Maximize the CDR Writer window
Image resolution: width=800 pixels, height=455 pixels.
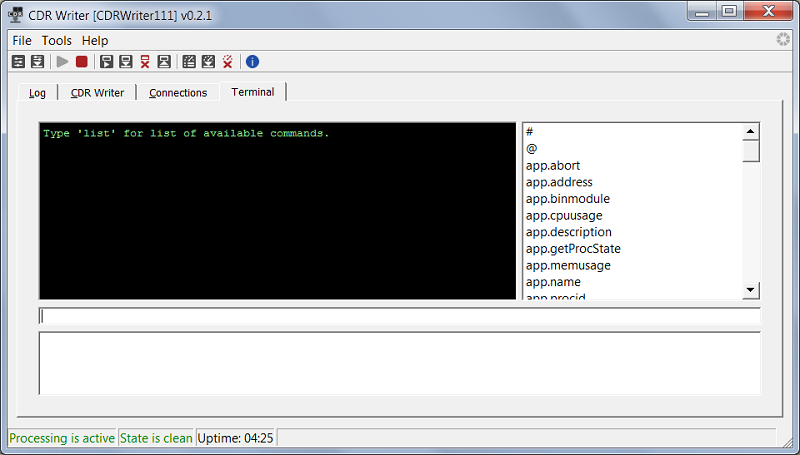730,11
